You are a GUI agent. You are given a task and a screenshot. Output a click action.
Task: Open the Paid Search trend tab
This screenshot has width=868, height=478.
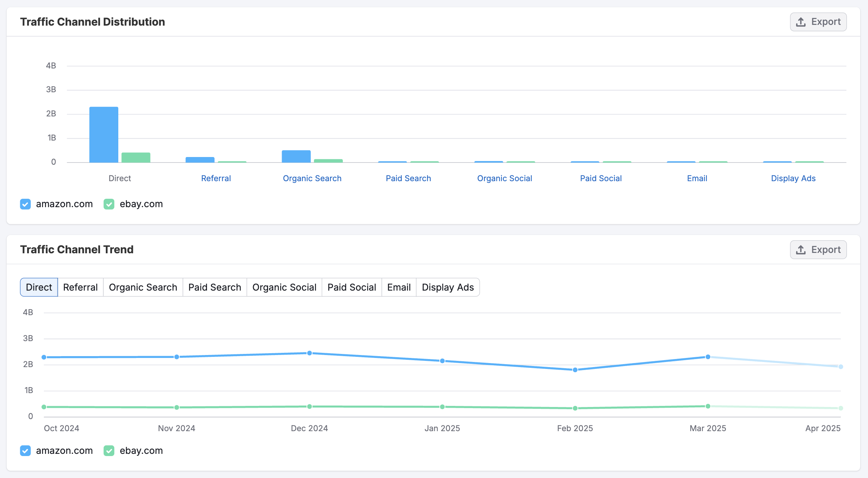[215, 287]
